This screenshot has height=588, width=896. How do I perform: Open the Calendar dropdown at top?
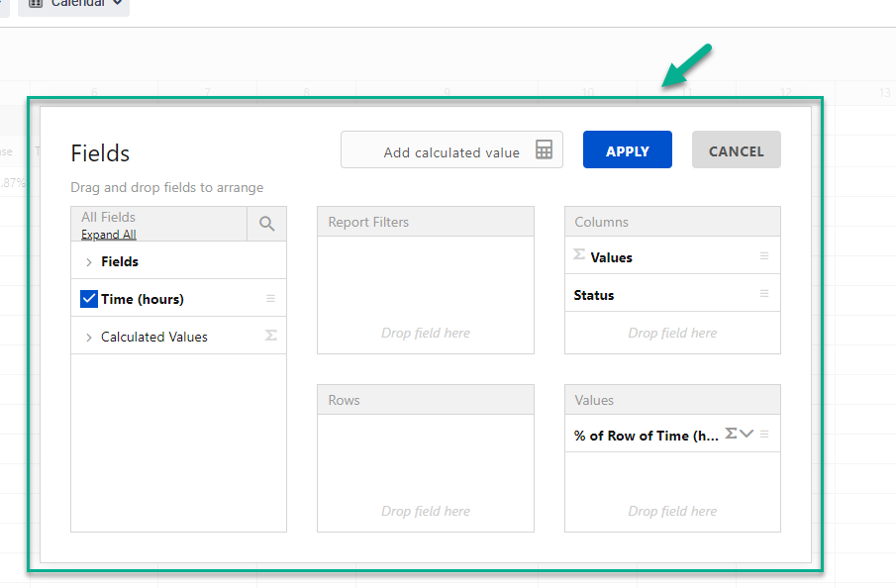click(x=74, y=4)
